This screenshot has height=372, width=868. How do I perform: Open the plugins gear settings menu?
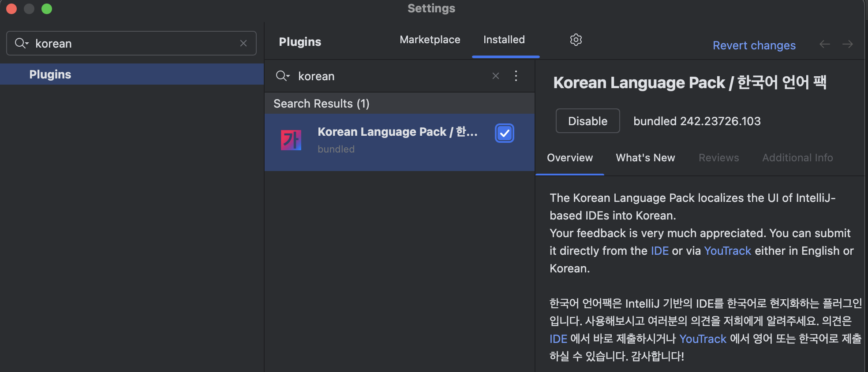pos(576,40)
